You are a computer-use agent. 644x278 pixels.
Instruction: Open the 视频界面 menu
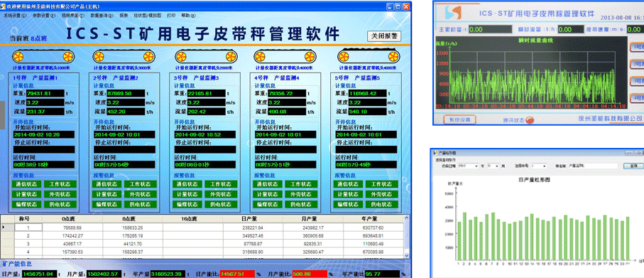[73, 15]
